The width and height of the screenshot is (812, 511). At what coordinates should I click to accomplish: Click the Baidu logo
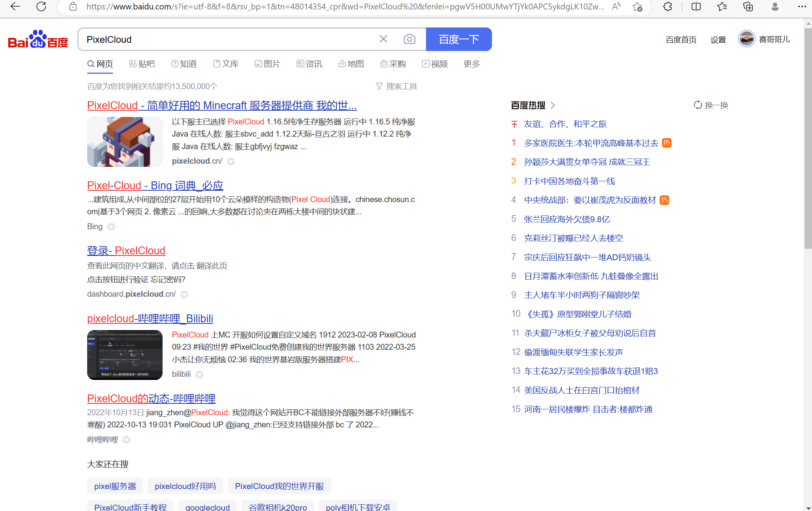pyautogui.click(x=38, y=39)
